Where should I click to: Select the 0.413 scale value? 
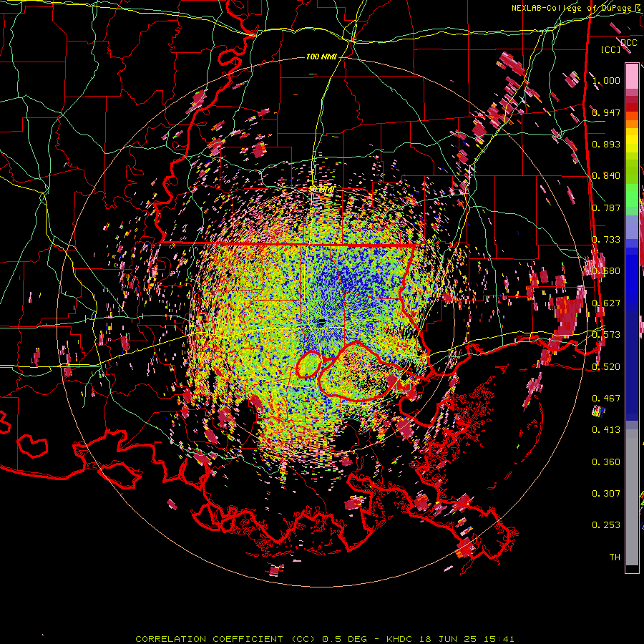coord(606,429)
